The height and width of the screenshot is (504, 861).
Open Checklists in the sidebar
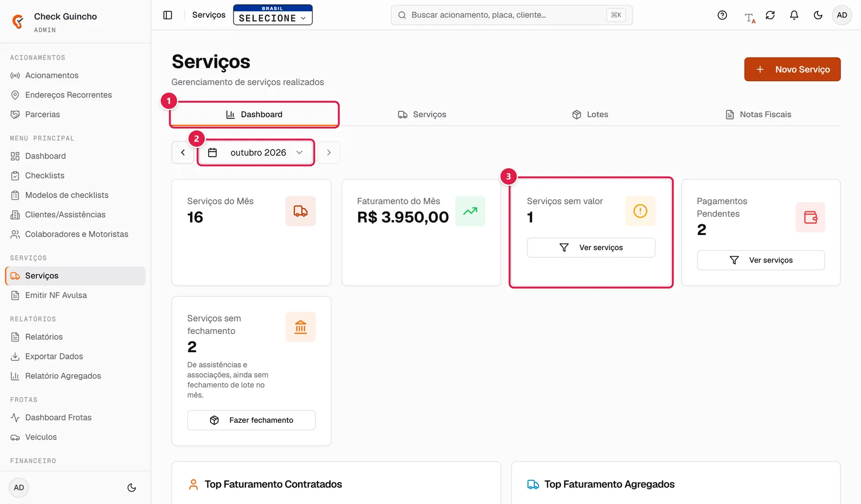pos(75,175)
